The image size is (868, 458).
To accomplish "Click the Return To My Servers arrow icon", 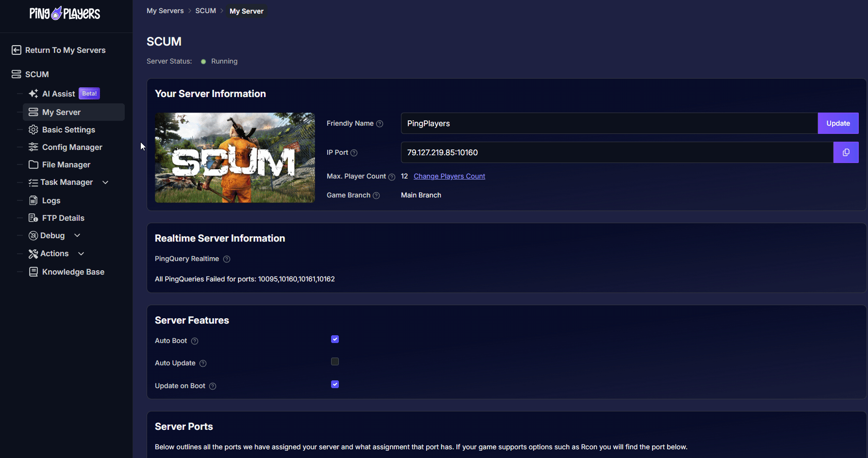I will coord(17,50).
